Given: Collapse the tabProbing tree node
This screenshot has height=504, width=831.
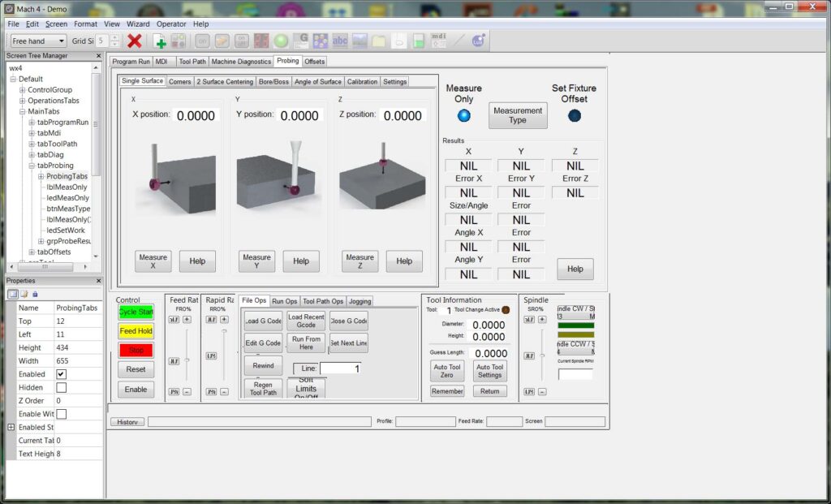Looking at the screenshot, I should (32, 166).
